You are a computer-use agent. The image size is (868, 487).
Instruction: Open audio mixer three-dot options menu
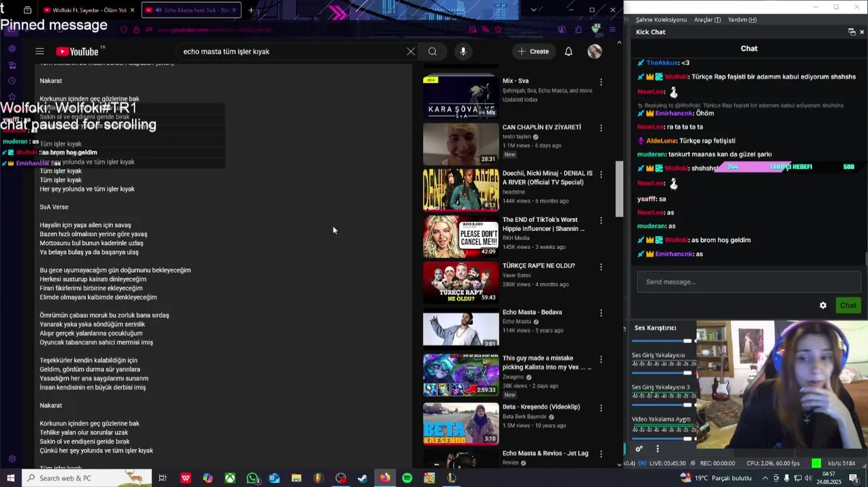tap(657, 448)
